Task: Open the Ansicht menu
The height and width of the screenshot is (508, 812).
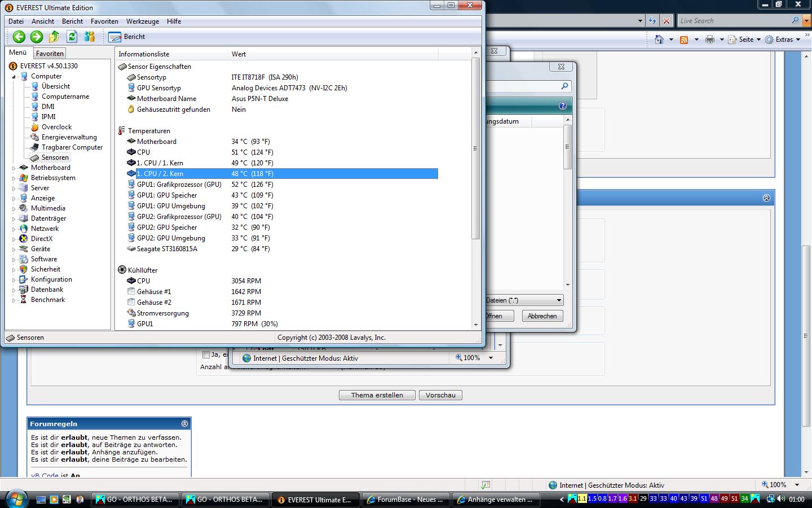Action: [43, 21]
